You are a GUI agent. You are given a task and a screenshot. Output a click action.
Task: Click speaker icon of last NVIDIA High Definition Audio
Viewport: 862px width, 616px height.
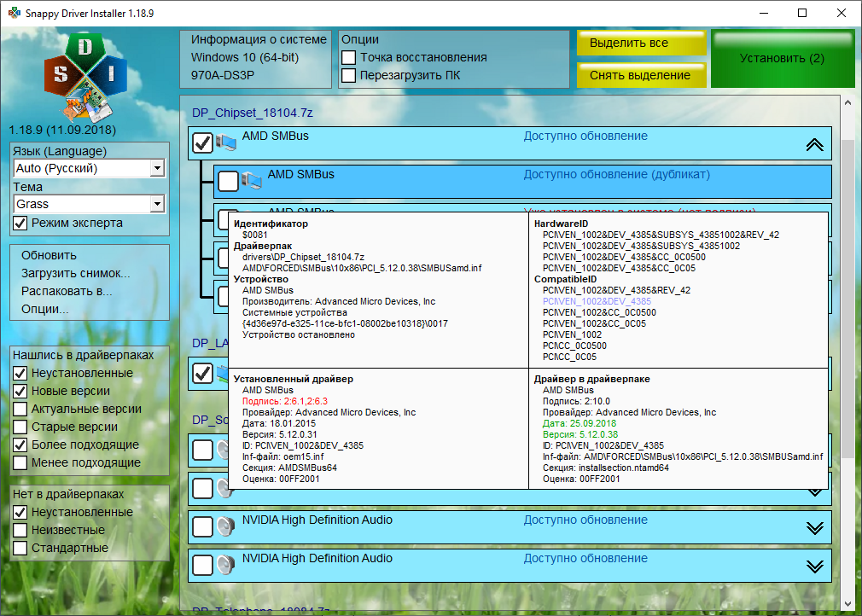coord(225,565)
